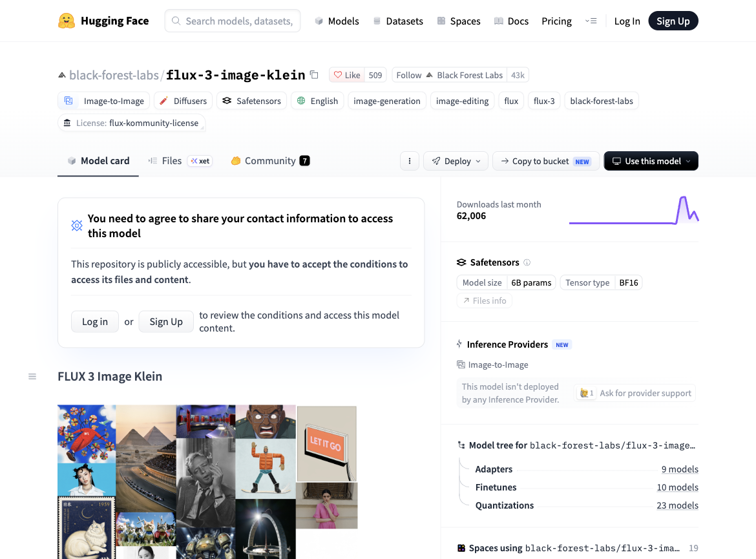756x559 pixels.
Task: Focus the search models input field
Action: [233, 21]
